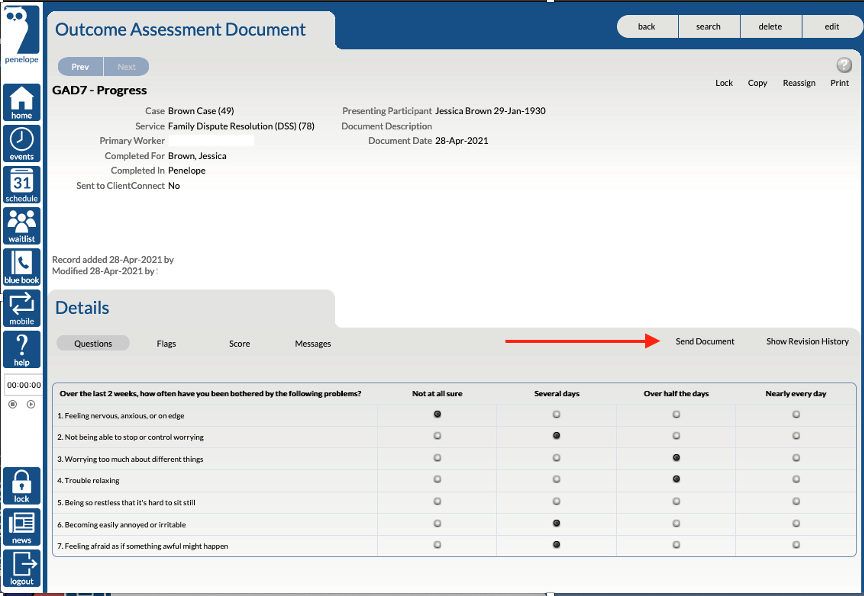Select 'Over half the days' for Feeling afraid
This screenshot has width=864, height=596.
tap(676, 545)
